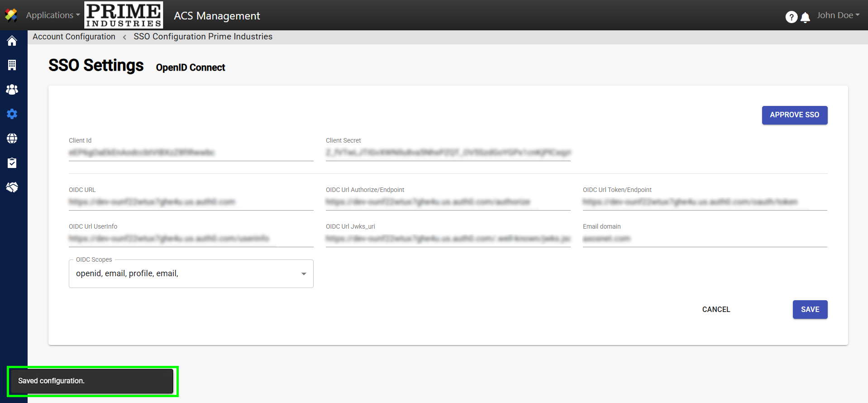Viewport: 868px width, 403px height.
Task: Select the settings gear sidebar icon
Action: tap(12, 114)
